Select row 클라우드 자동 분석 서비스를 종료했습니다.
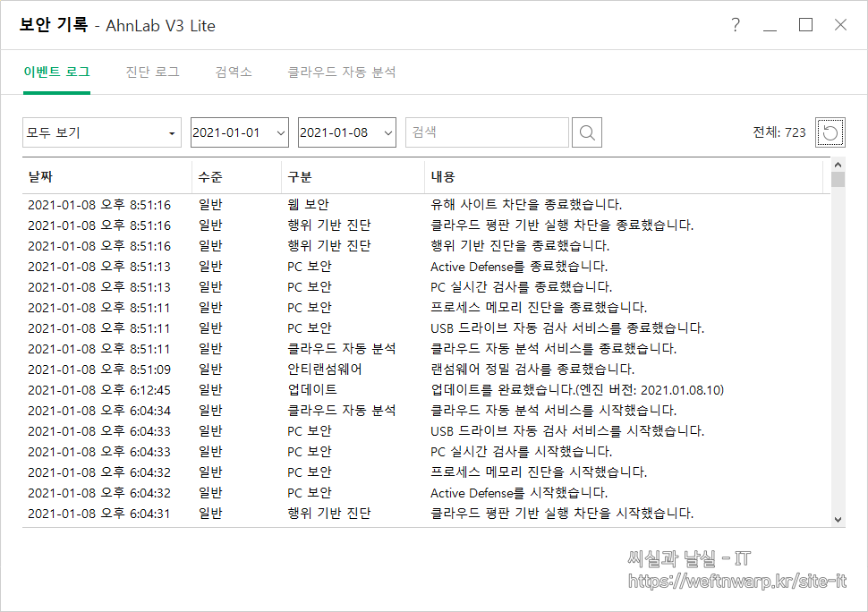Screen dimensions: 868x612 426,349
